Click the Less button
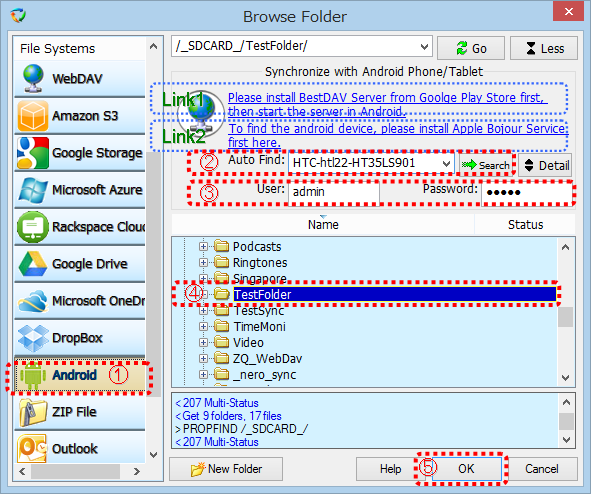The image size is (591, 494). pyautogui.click(x=544, y=48)
